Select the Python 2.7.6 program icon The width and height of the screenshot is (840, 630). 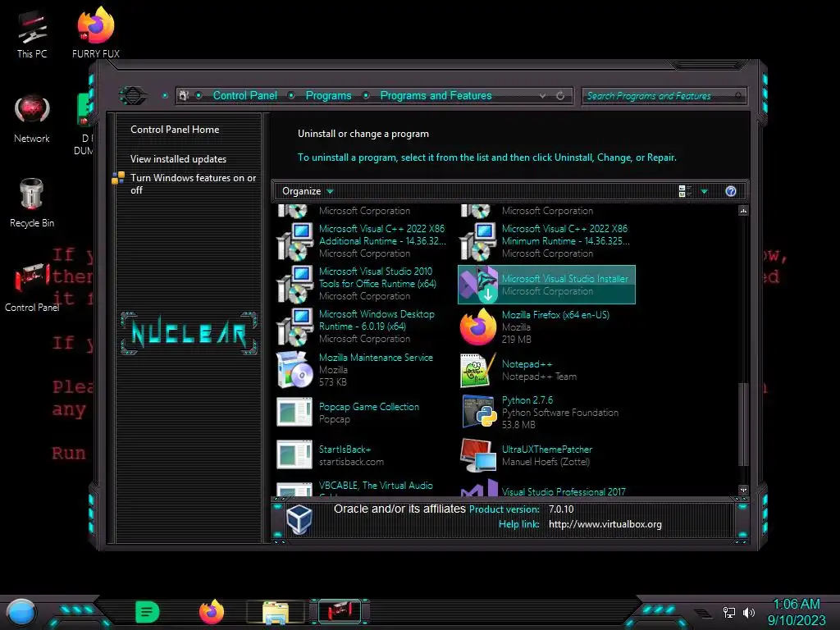click(478, 412)
